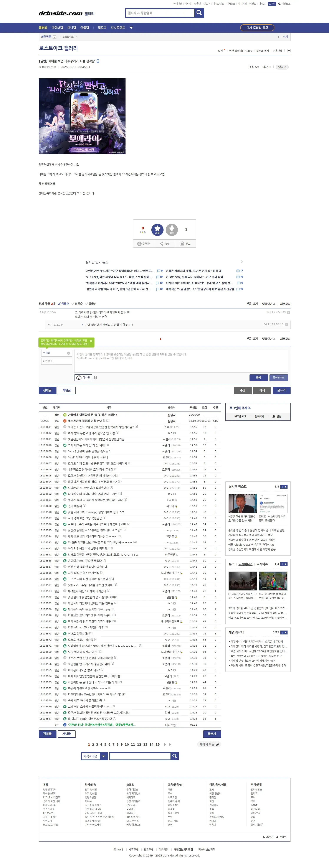This screenshot has width=329, height=868.
Task: Collapse comments with lower 댓글닫기
Action: [269, 339]
